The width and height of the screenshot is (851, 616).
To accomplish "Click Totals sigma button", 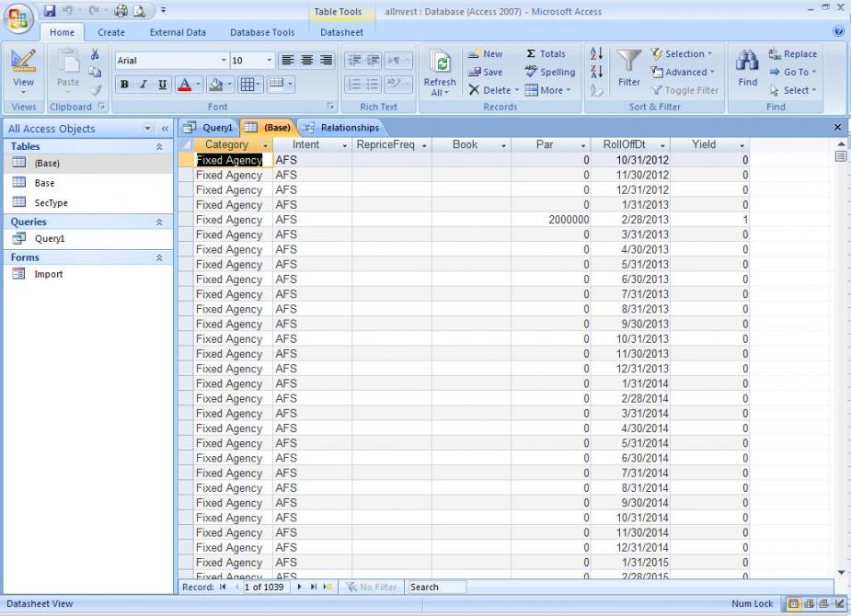I will click(x=546, y=53).
